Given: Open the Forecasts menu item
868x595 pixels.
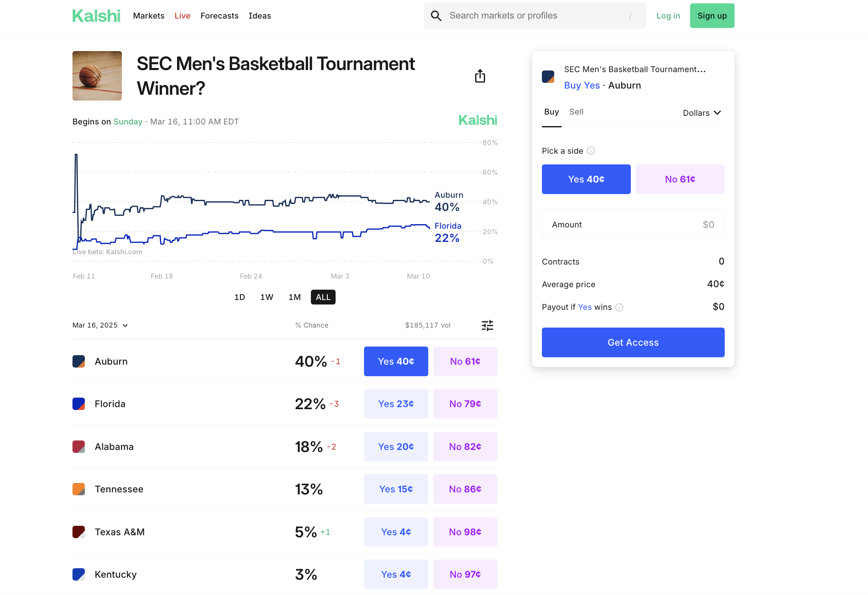Looking at the screenshot, I should [x=219, y=16].
